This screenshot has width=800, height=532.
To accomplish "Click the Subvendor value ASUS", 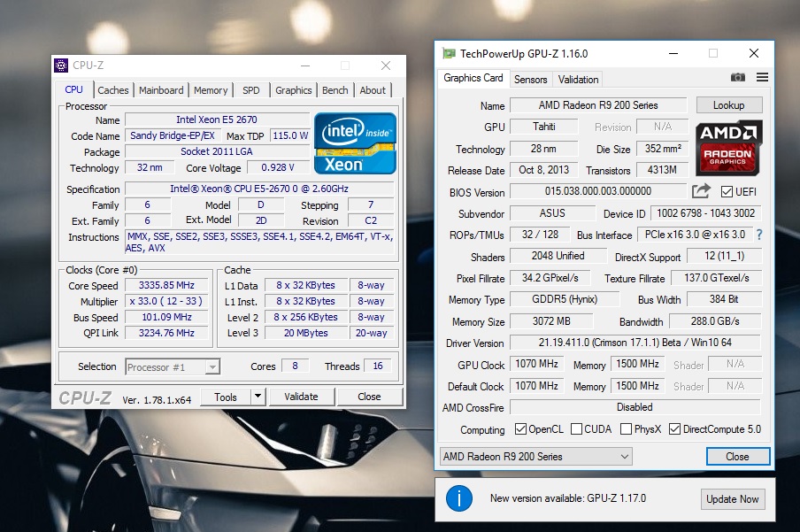I will pyautogui.click(x=552, y=213).
